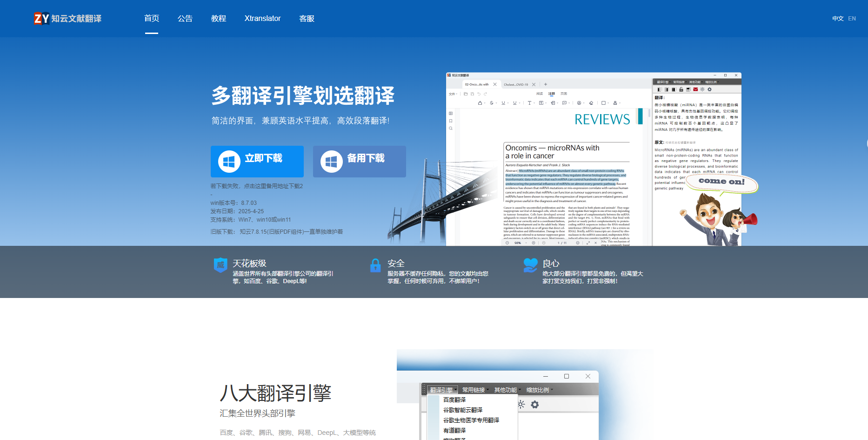Go to the 公告 page

pos(185,19)
